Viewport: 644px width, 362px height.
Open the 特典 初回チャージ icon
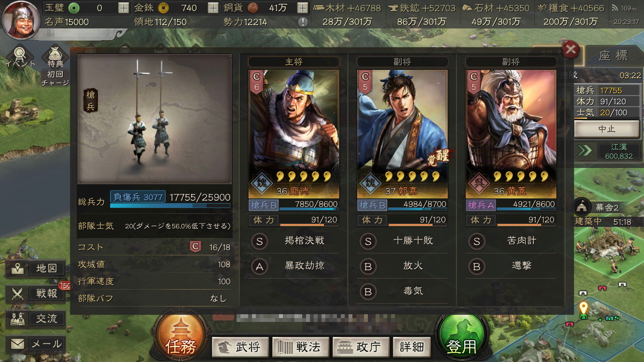click(x=55, y=66)
